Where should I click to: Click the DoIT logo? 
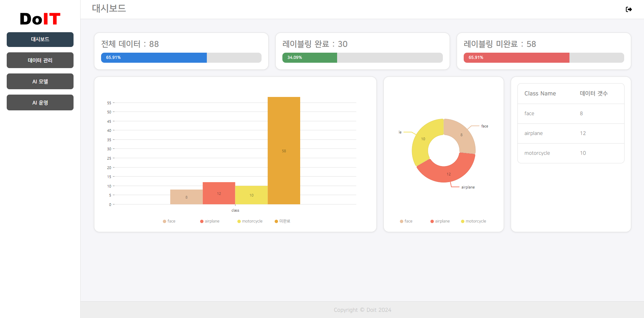pos(40,19)
